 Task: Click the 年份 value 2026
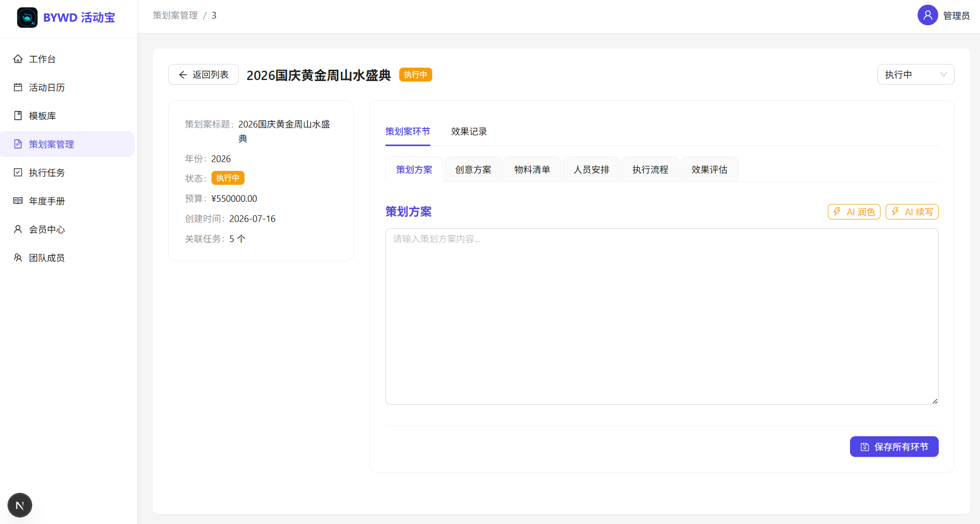tap(221, 159)
